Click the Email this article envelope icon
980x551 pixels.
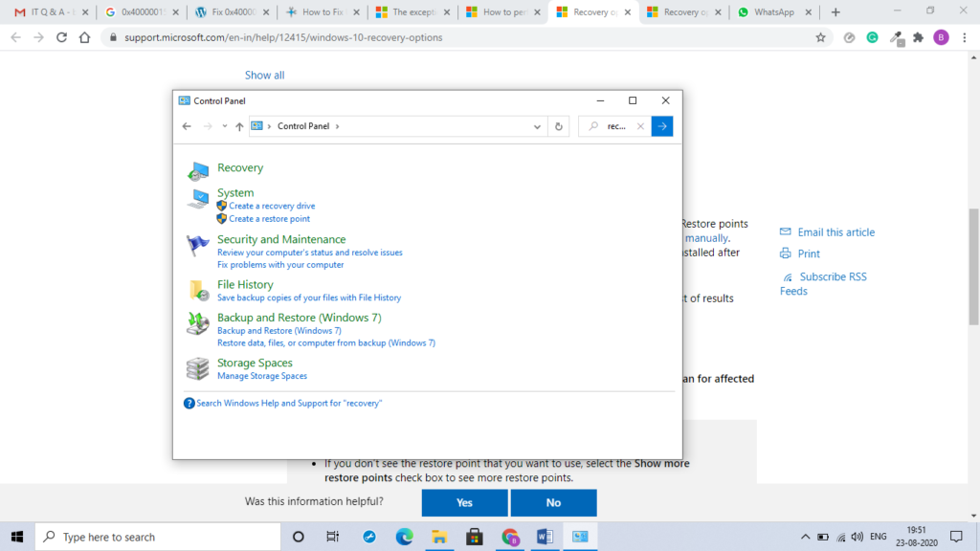(x=786, y=231)
